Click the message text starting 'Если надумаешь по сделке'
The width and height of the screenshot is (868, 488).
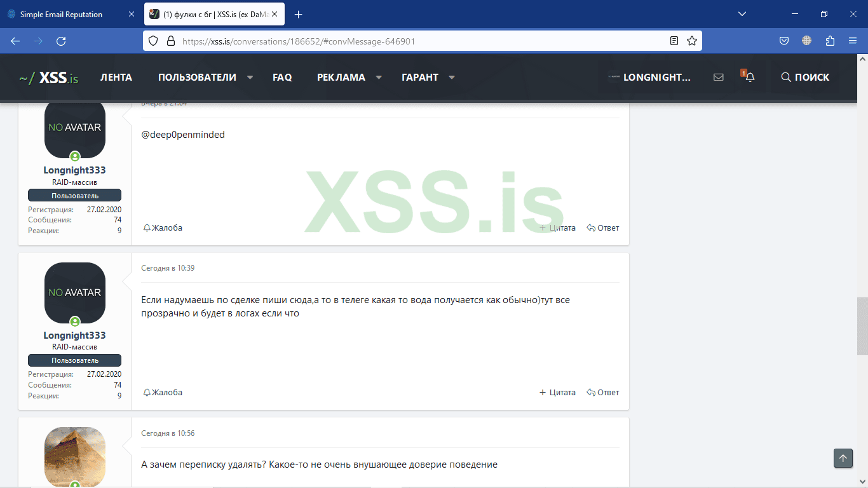[x=355, y=306]
